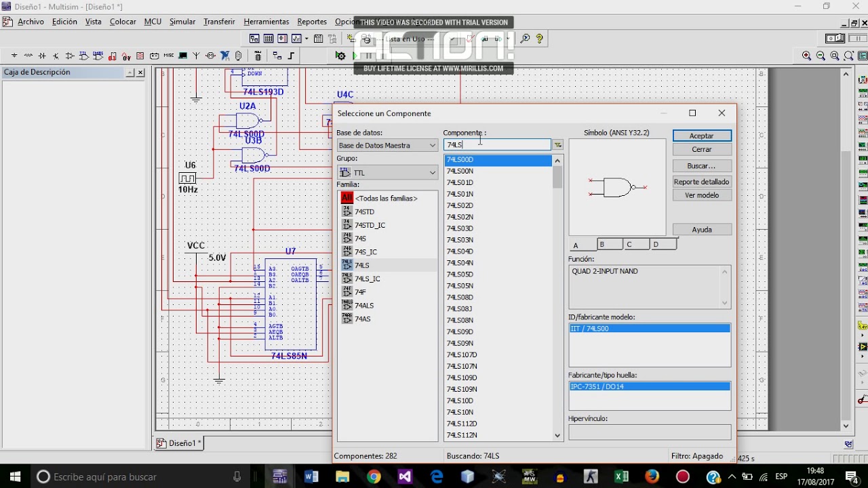Click the yellow help question mark icon
Viewport: 868px width, 488px height.
coord(539,39)
